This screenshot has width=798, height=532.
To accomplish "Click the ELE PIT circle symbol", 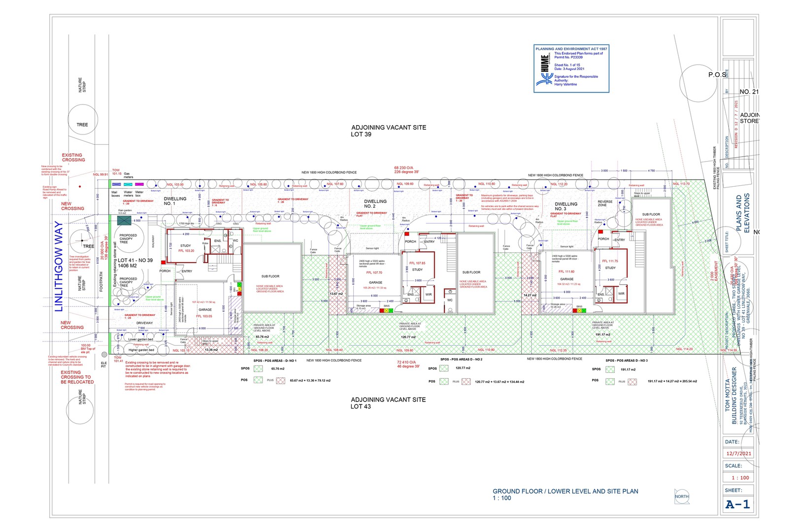I will tap(104, 355).
